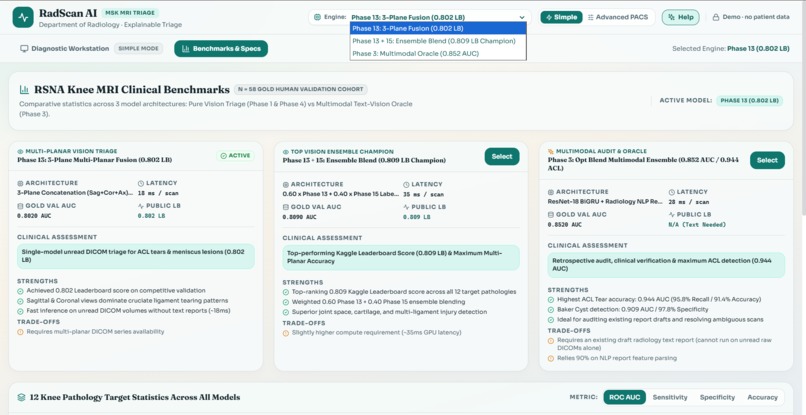Select the Ensemble Blend model card
This screenshot has width=806, height=415.
click(x=502, y=156)
